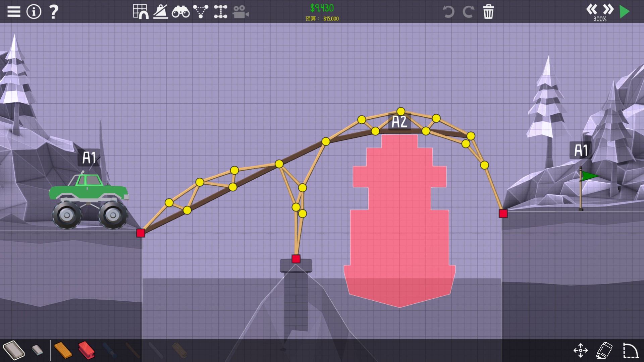This screenshot has width=644, height=362.
Task: Select the split joint tool
Action: [220, 12]
